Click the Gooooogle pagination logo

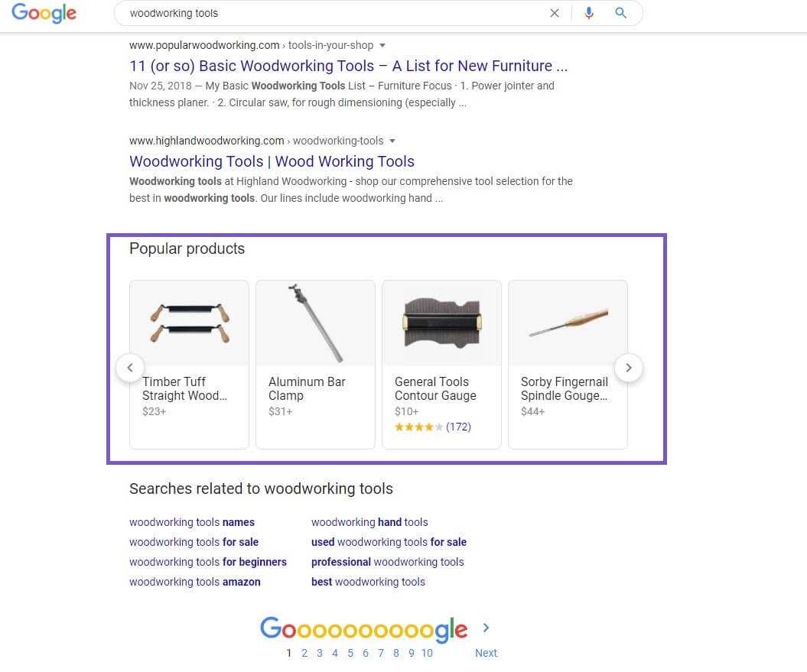click(x=363, y=629)
